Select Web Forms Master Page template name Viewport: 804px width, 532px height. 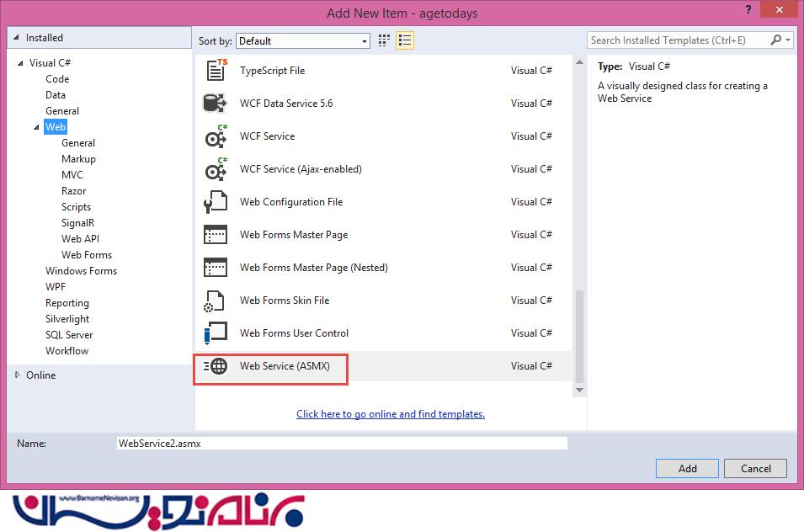coord(294,235)
